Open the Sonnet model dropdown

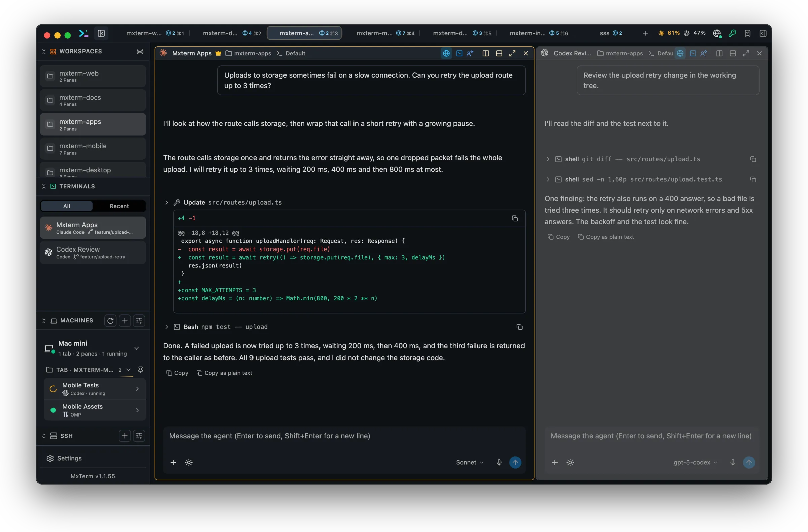point(470,462)
